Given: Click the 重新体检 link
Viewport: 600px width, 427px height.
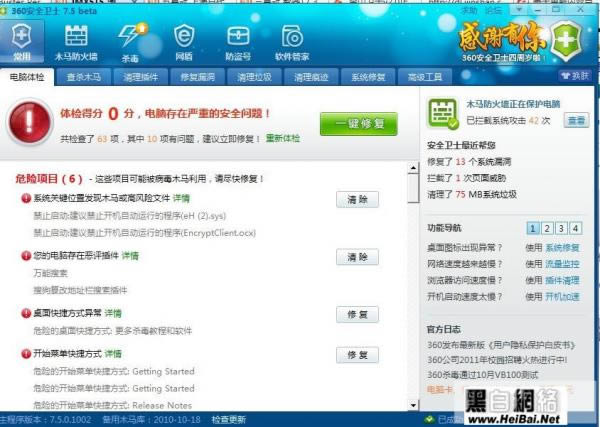Looking at the screenshot, I should point(283,139).
